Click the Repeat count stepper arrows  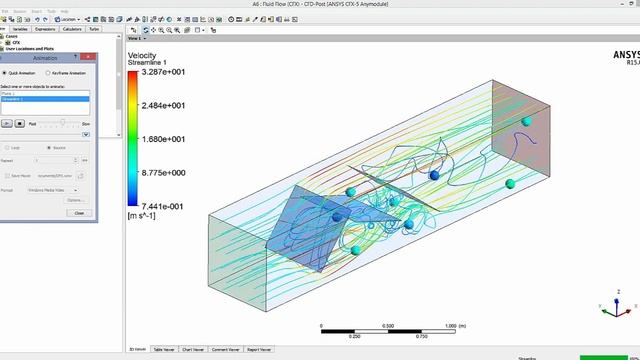click(x=76, y=160)
